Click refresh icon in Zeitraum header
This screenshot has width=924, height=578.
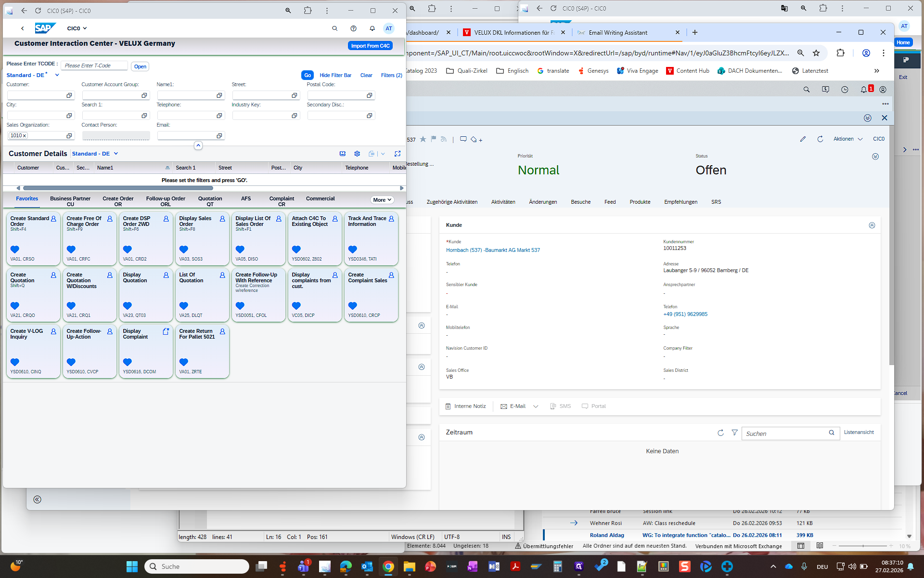[x=720, y=433]
